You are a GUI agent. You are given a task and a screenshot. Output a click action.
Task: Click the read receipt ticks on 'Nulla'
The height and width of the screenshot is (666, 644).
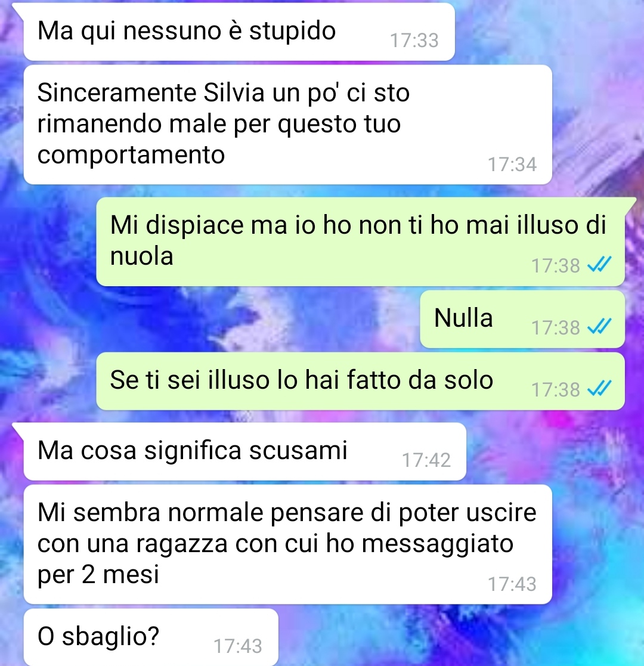(599, 327)
